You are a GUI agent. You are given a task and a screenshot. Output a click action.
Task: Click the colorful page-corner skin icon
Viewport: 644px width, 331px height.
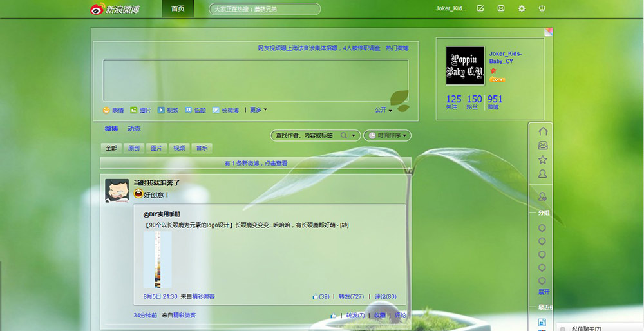(548, 32)
